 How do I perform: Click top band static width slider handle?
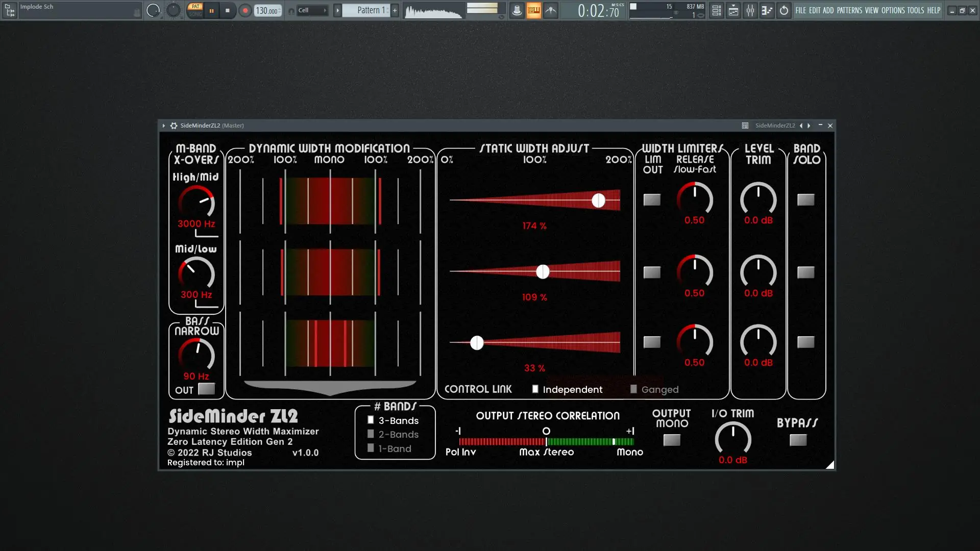(x=598, y=201)
